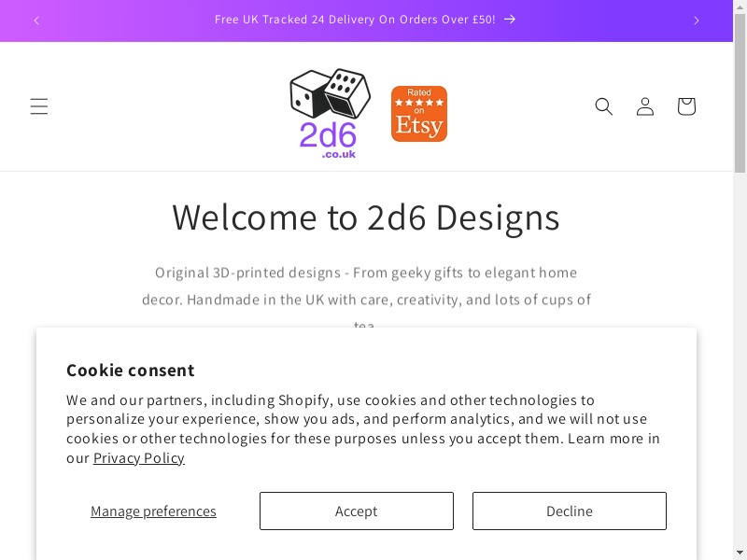747x560 pixels.
Task: Open the hamburger navigation menu
Action: (38, 106)
